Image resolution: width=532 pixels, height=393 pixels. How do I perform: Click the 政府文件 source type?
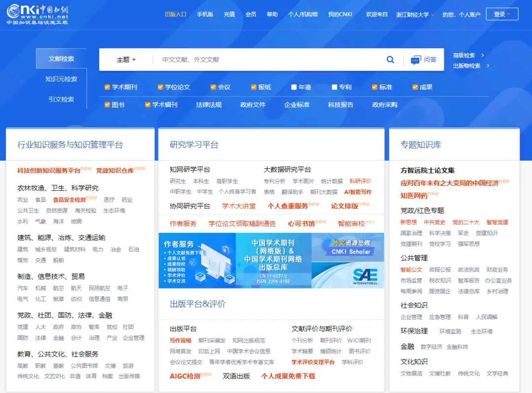click(x=253, y=105)
